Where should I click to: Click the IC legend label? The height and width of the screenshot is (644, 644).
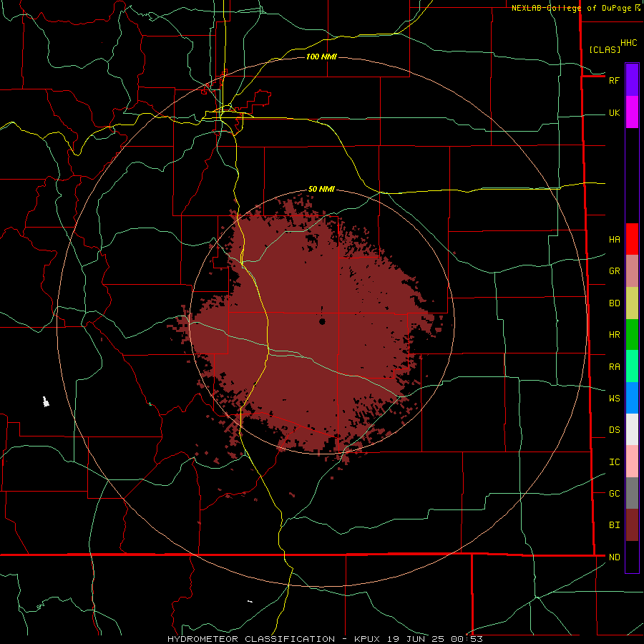click(x=614, y=462)
